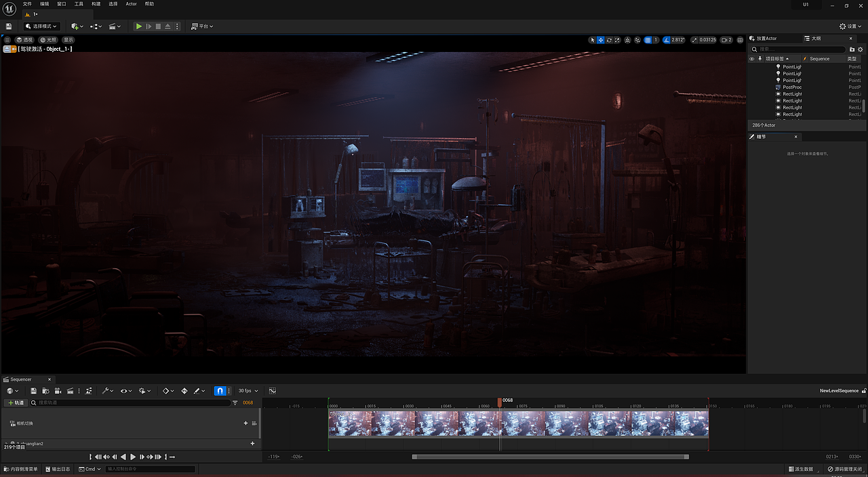Toggle Sequencer snapping magnet button

click(x=220, y=391)
